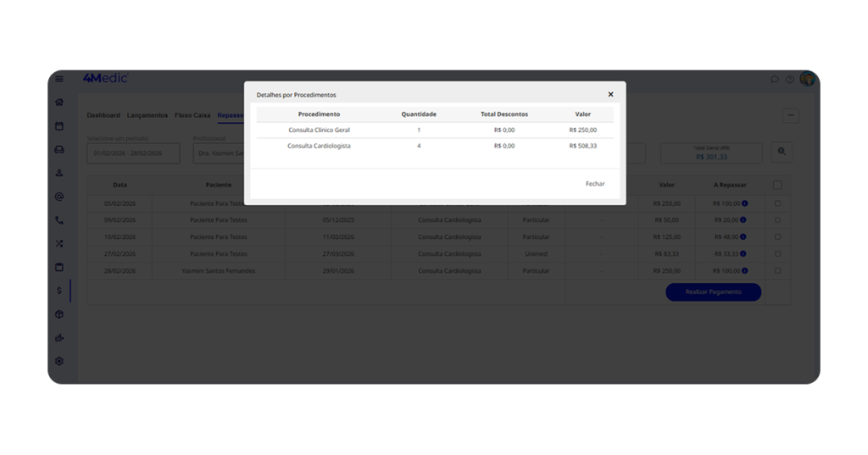Go to Home via the sidebar house icon
The image size is (868, 455).
pyautogui.click(x=59, y=103)
